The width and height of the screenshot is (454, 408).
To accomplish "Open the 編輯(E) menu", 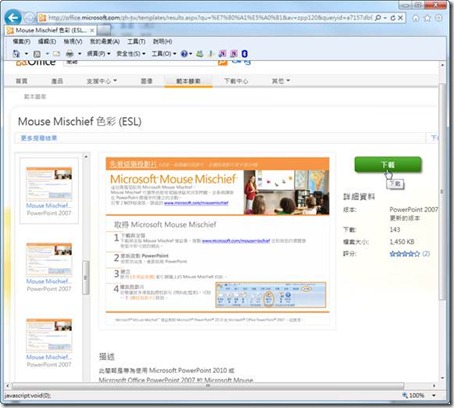I will tap(47, 41).
